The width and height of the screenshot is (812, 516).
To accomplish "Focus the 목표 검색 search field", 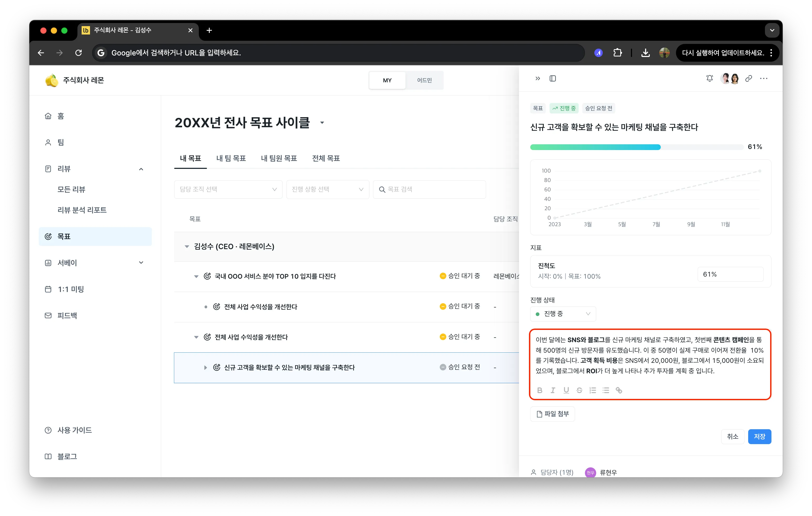I will point(429,190).
